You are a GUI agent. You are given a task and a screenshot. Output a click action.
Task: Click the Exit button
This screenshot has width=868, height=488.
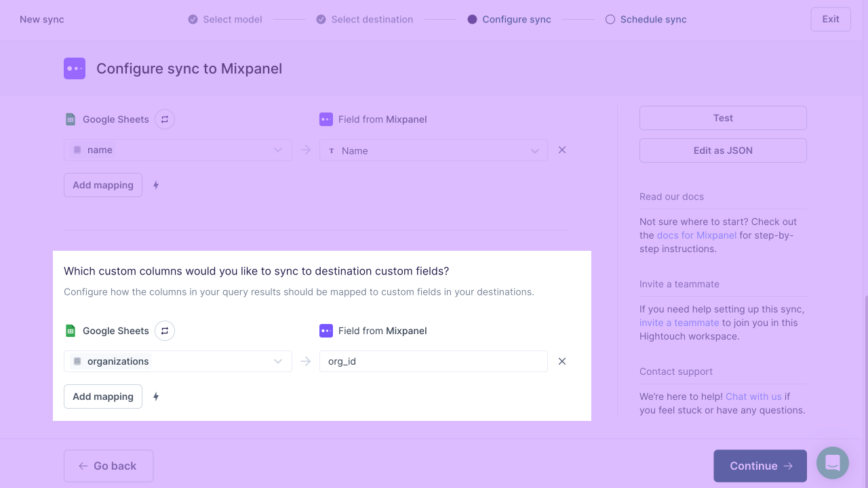[x=831, y=19]
